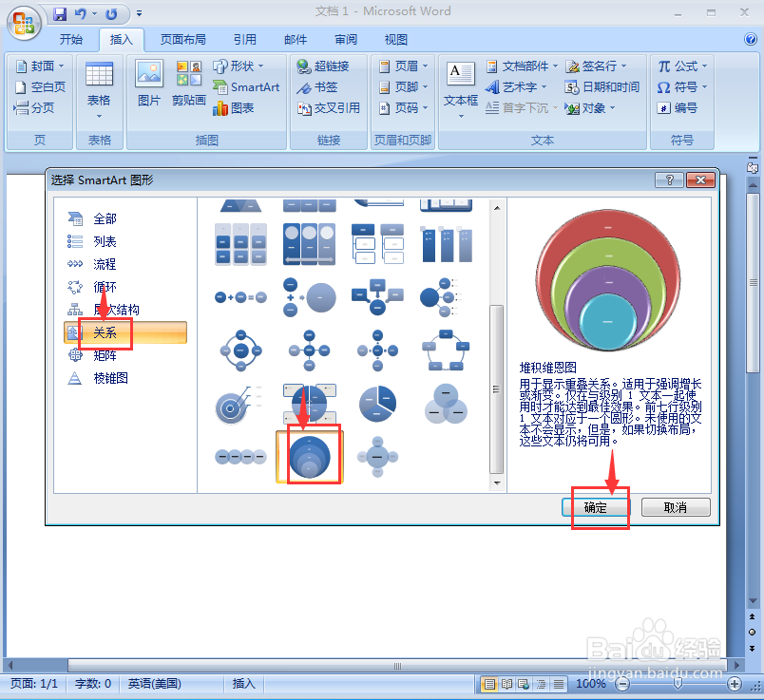Insert 空白页 blank page
This screenshot has height=700, width=764.
pos(41,87)
